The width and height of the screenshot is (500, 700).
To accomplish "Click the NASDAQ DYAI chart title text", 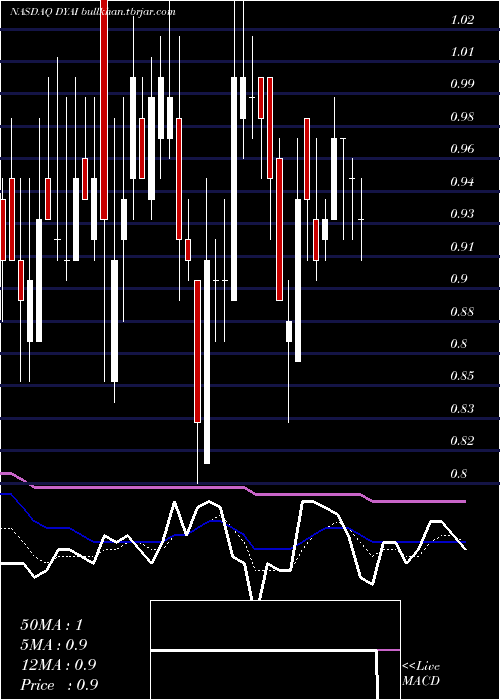I will (93, 12).
